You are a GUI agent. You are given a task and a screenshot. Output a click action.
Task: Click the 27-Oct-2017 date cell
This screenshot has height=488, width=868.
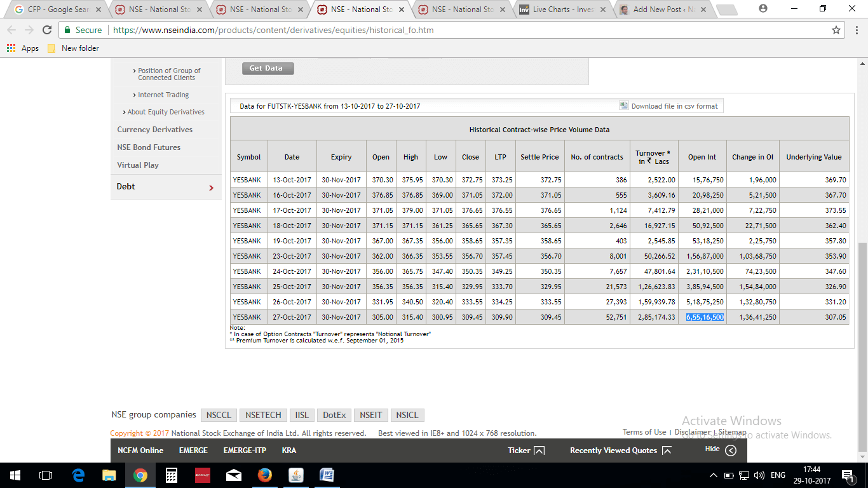click(292, 317)
